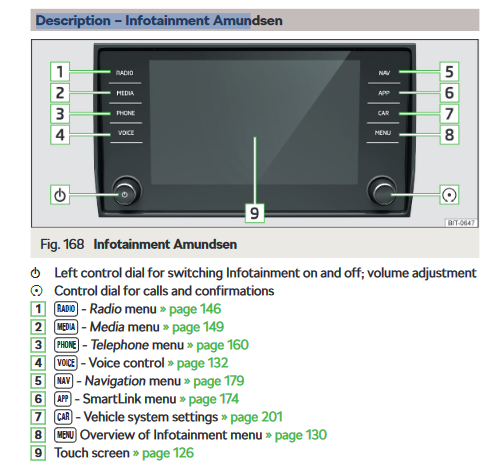The width and height of the screenshot is (495, 470).
Task: Click the left power/volume dial in the figure
Action: pyautogui.click(x=126, y=191)
